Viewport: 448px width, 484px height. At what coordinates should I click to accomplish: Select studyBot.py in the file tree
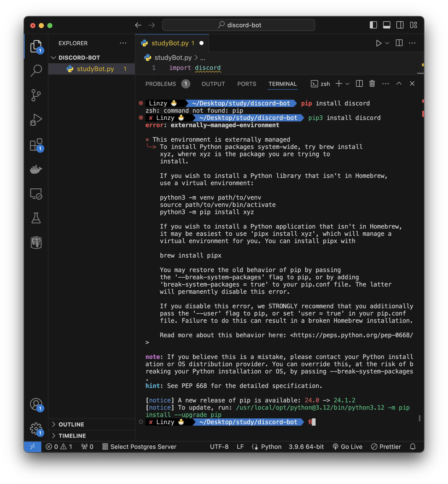91,69
